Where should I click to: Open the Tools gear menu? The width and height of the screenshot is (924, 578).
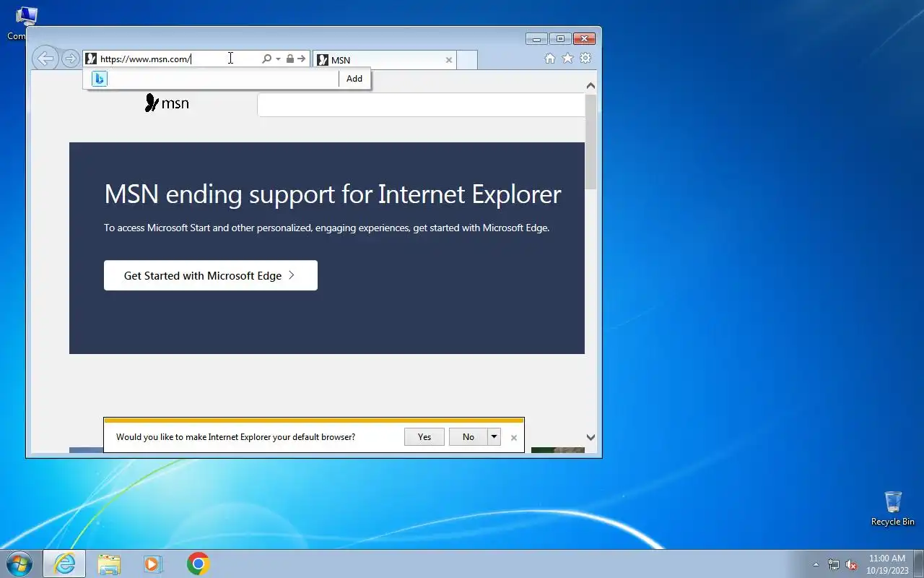[585, 59]
